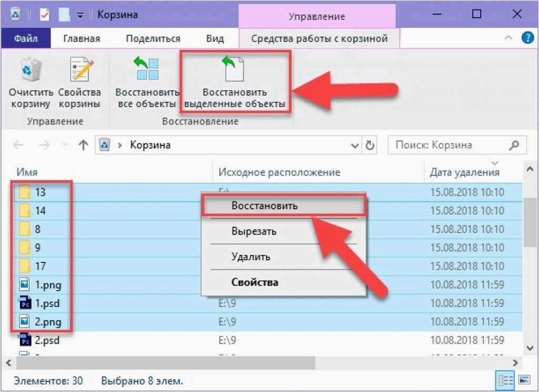
Task: Click Recycle Bin icon in address bar
Action: coord(105,145)
